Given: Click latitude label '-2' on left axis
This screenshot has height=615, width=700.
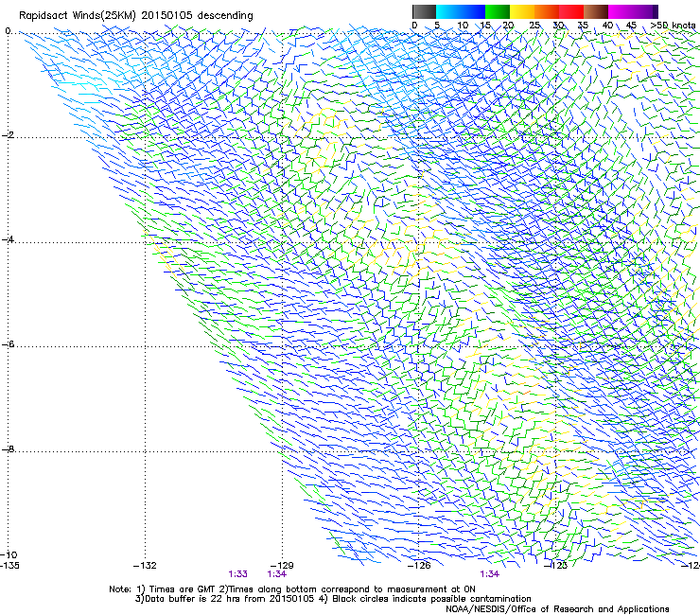Looking at the screenshot, I should coord(8,135).
